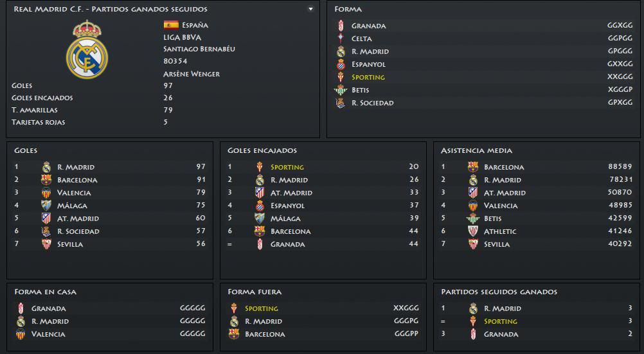Open the Partidos ganados seguidos dropdown arrow
644x354 pixels.
click(x=310, y=10)
